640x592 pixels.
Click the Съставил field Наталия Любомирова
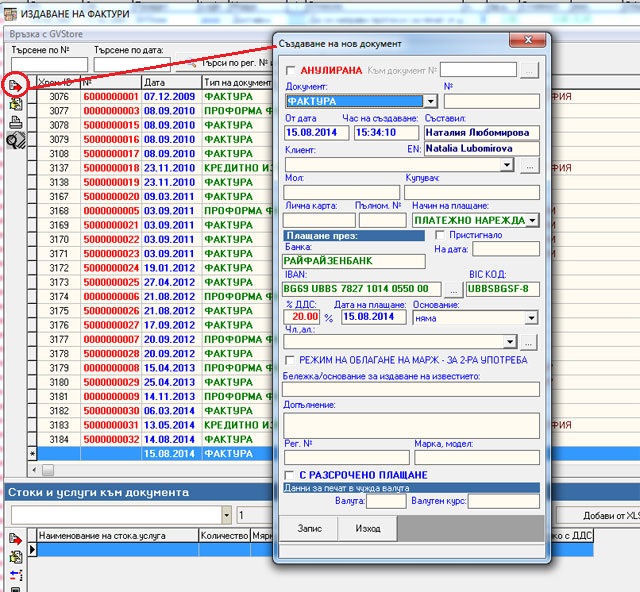482,133
